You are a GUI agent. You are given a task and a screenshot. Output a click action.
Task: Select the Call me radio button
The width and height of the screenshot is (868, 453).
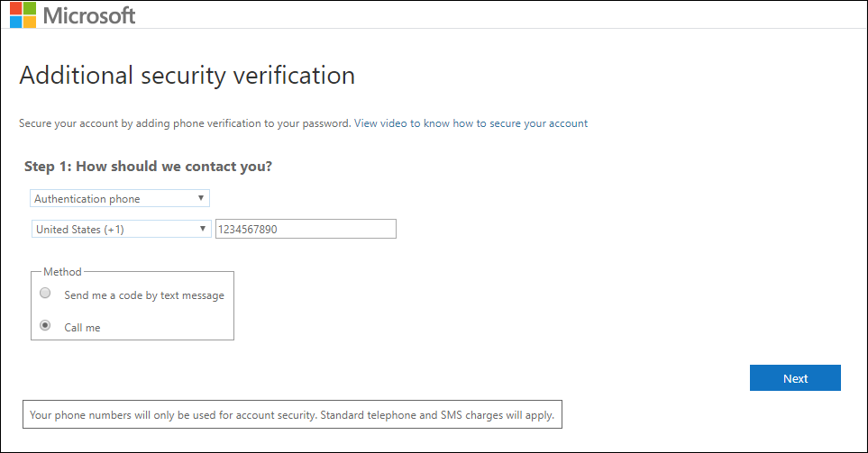point(45,326)
